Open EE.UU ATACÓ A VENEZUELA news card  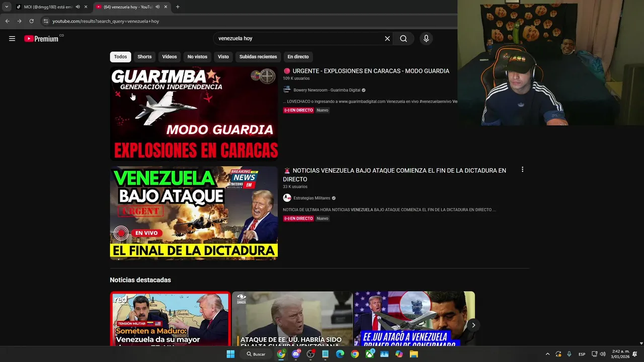point(414,319)
